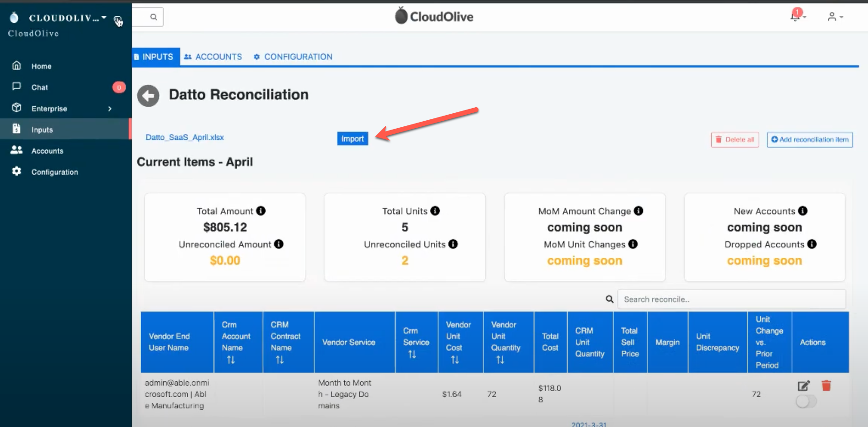Click the CloudOlive olive icon in sidebar

(14, 18)
